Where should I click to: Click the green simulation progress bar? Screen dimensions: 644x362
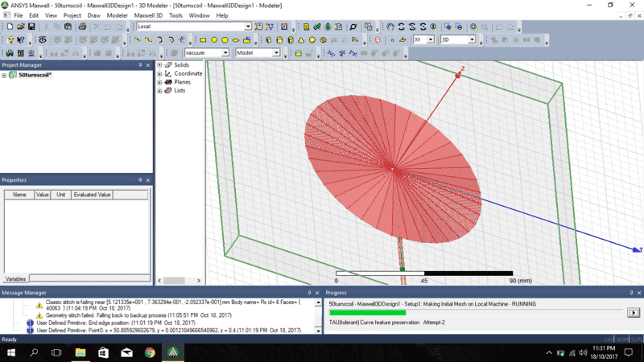coord(367,312)
